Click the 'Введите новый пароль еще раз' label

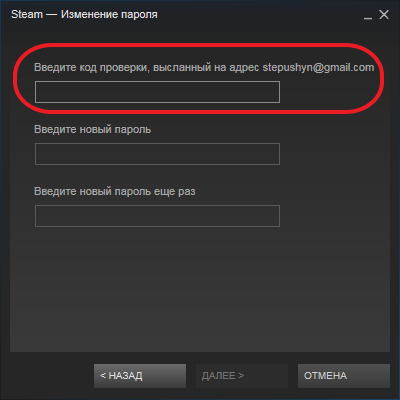(115, 191)
